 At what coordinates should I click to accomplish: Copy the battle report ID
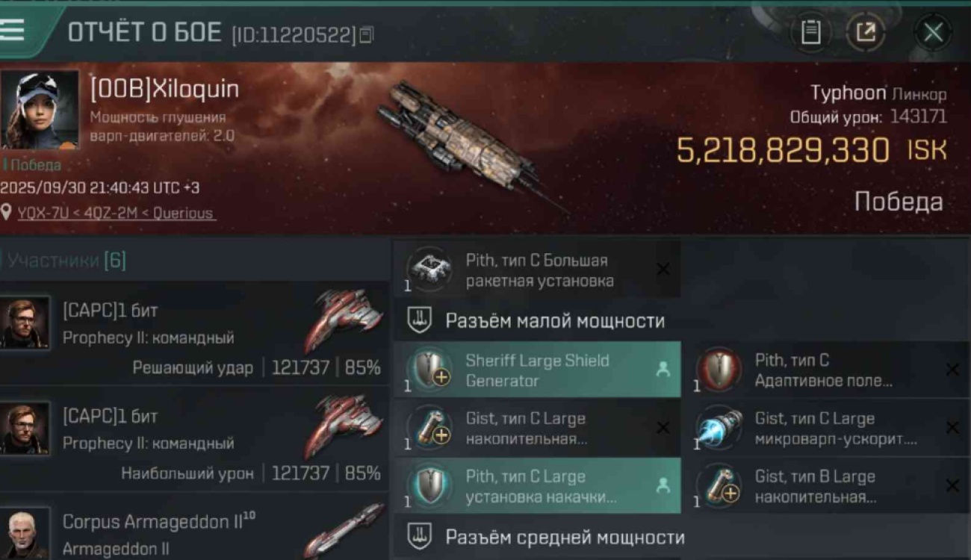pos(366,34)
